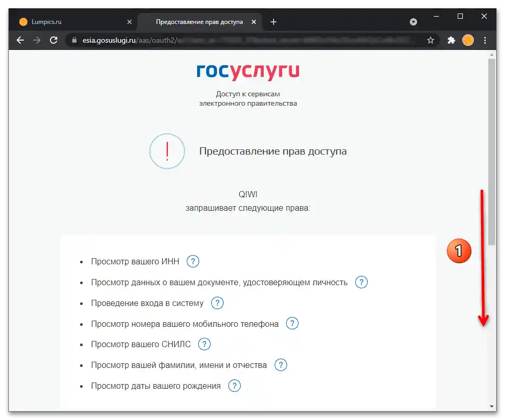Minimize the browser window
This screenshot has width=505, height=420.
tap(436, 16)
